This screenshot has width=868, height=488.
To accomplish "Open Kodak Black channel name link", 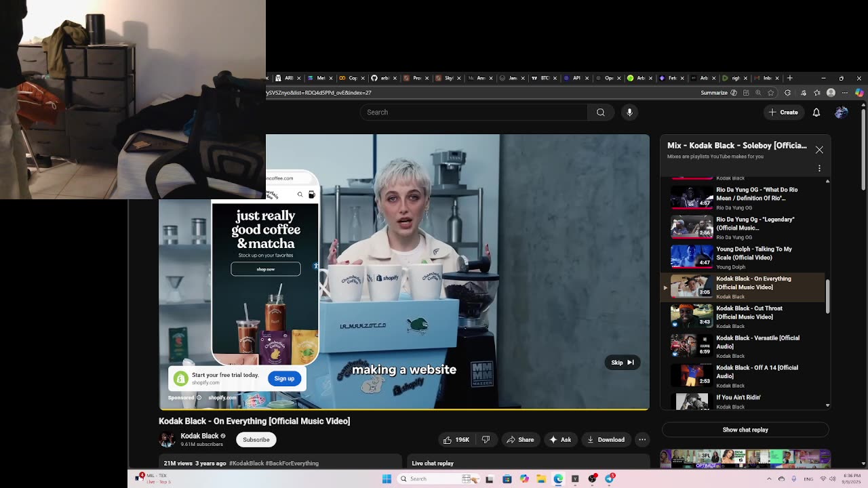I will 199,436.
